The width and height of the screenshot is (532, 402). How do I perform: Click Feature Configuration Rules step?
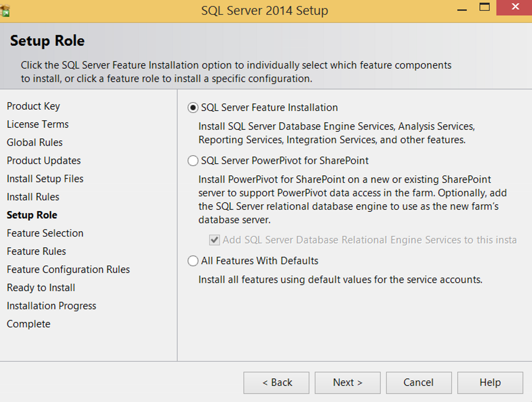tap(68, 269)
